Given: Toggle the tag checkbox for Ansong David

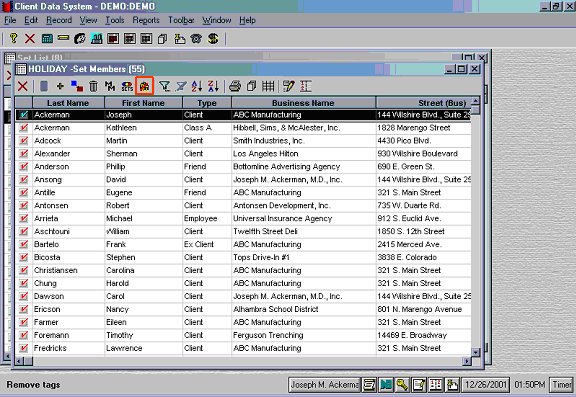Looking at the screenshot, I should [24, 180].
